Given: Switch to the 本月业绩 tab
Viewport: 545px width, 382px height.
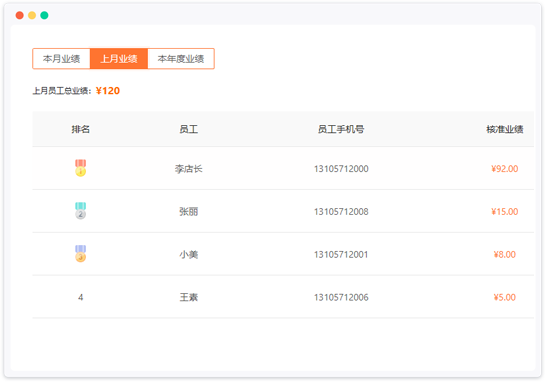Looking at the screenshot, I should point(62,59).
